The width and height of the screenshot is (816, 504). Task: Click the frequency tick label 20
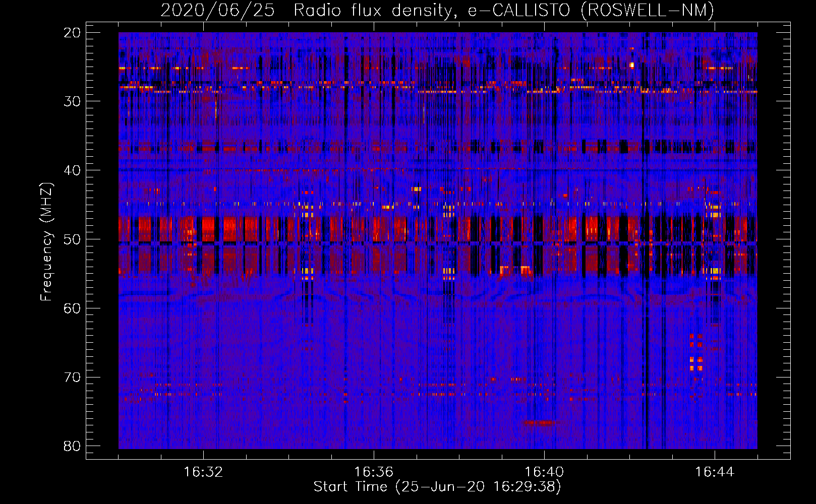pyautogui.click(x=72, y=32)
